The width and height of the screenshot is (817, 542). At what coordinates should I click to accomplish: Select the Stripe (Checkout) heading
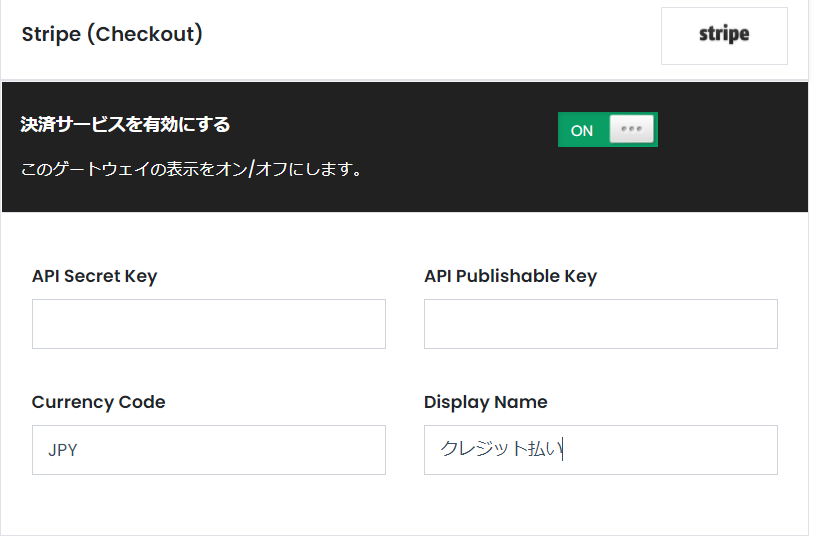112,34
